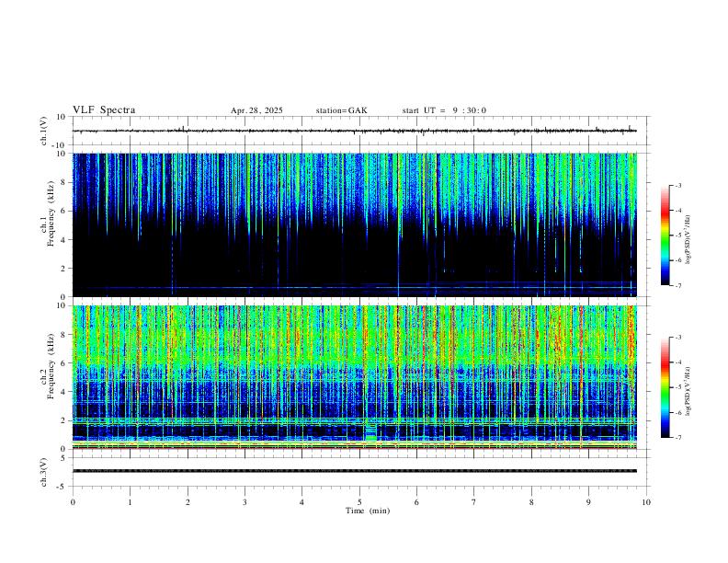The width and height of the screenshot is (728, 563).
Task: Click time axis tick label "4"
Action: [301, 502]
